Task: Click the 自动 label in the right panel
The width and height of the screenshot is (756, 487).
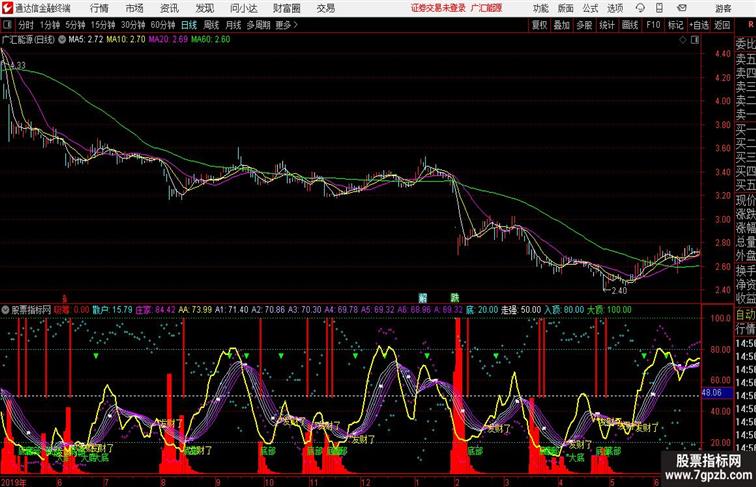Action: pos(745,315)
